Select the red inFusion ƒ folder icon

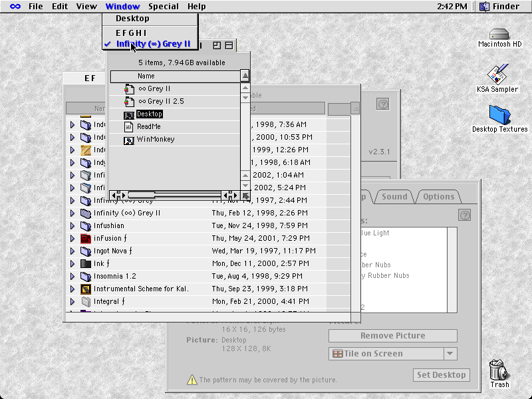(86, 239)
